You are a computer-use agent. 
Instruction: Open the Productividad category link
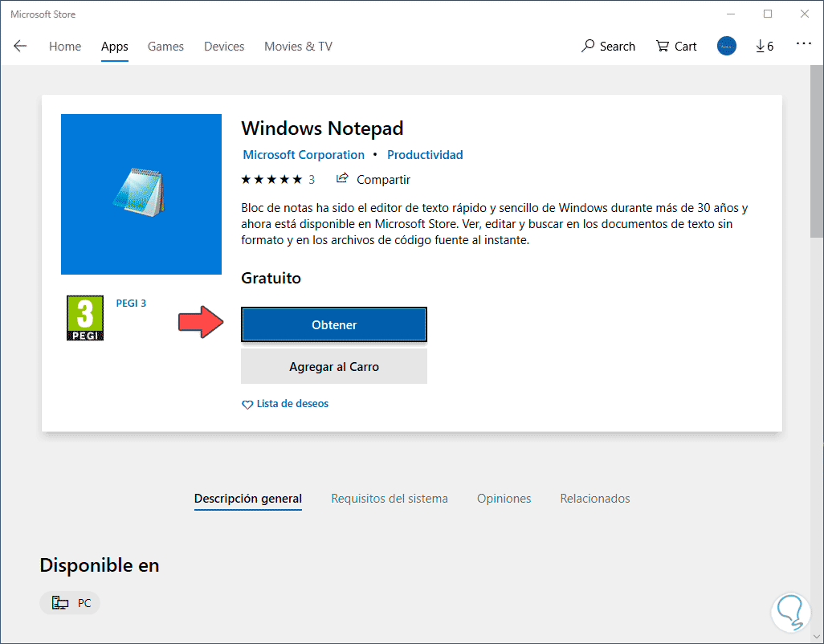[425, 155]
